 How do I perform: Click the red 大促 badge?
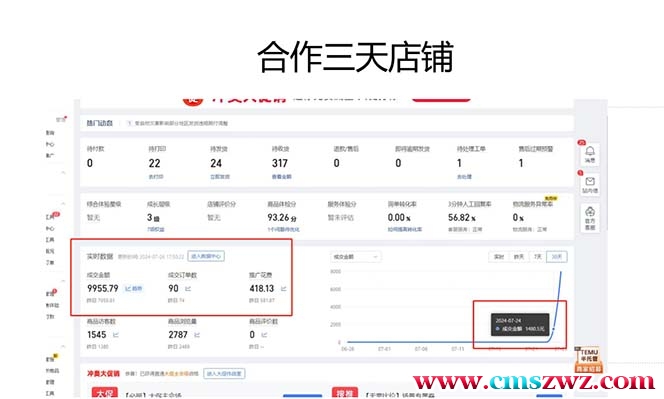click(x=105, y=393)
